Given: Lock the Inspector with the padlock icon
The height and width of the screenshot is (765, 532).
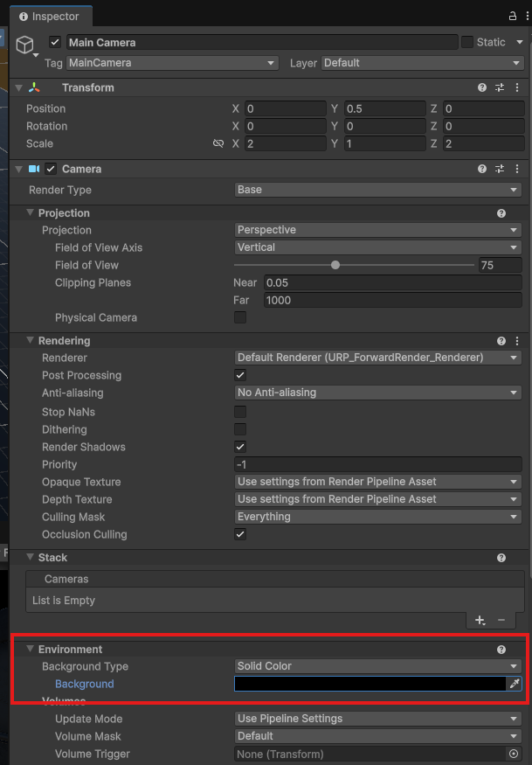Looking at the screenshot, I should 512,17.
